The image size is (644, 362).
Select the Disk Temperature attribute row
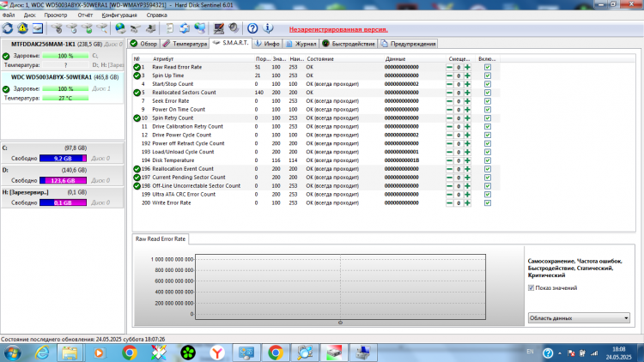point(316,160)
